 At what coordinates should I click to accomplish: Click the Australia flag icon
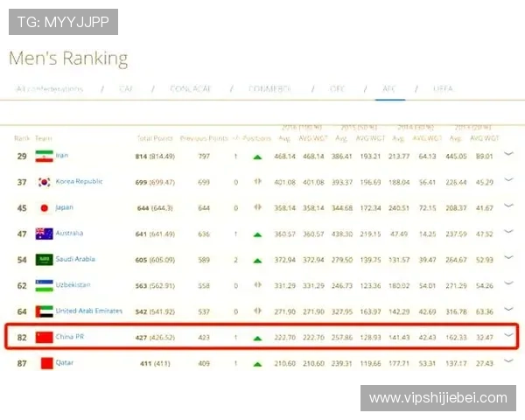tap(44, 234)
